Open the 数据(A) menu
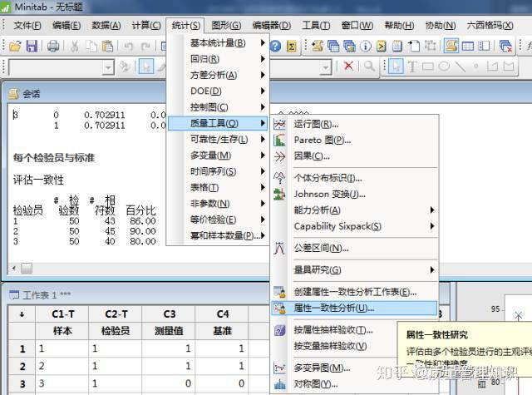The image size is (532, 395). 106,26
